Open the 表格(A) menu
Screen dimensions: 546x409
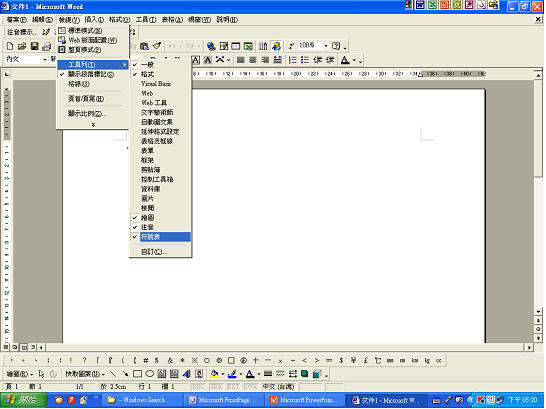[x=172, y=20]
